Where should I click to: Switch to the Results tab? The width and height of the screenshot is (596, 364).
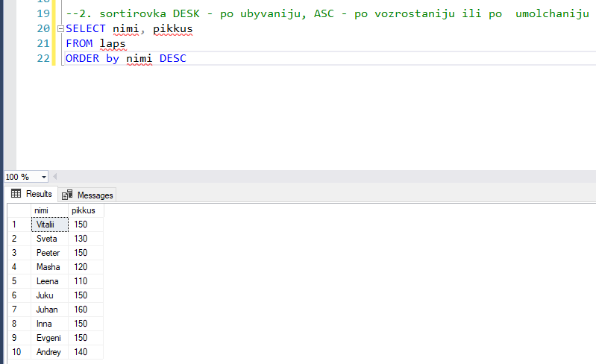[x=31, y=194]
